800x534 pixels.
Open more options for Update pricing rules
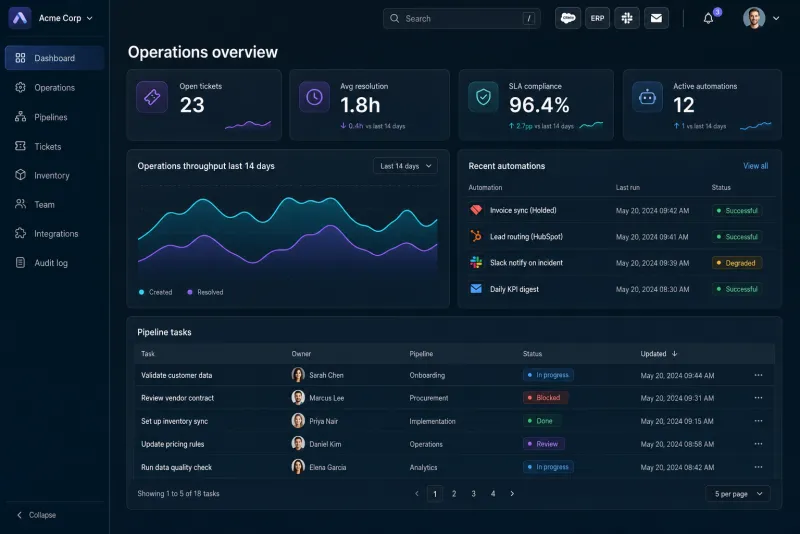point(758,444)
